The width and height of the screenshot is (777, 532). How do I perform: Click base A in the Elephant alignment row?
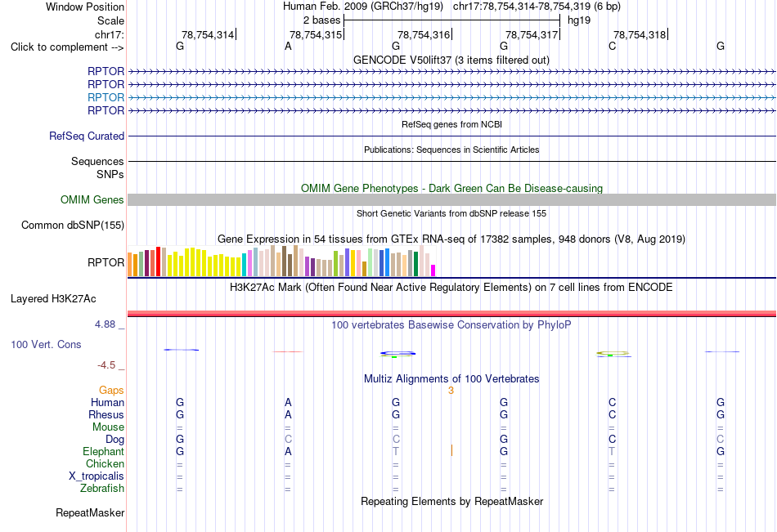(288, 451)
